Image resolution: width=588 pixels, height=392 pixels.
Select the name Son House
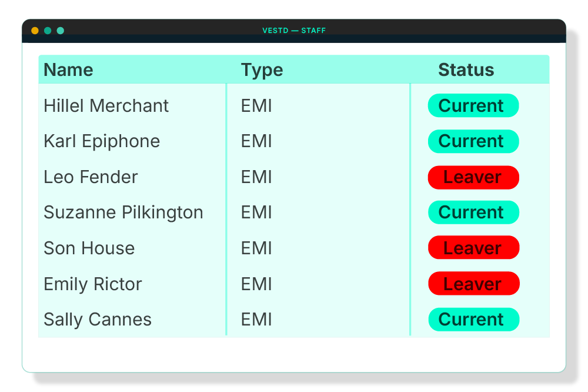point(89,248)
